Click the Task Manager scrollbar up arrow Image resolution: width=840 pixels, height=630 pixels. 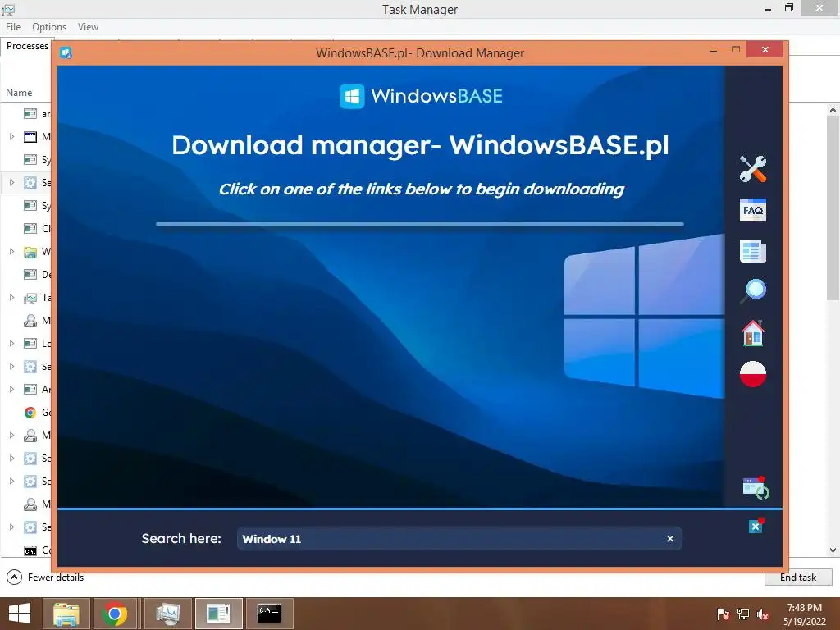pyautogui.click(x=833, y=110)
